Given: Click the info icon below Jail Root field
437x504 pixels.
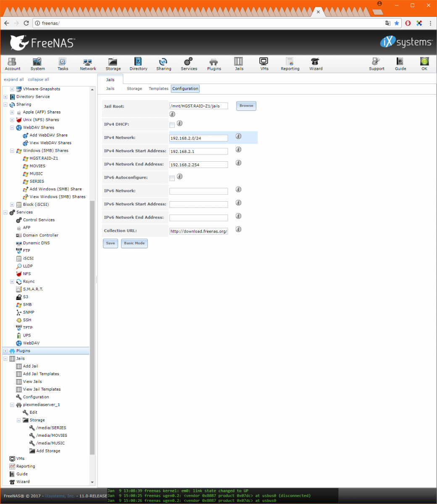Looking at the screenshot, I should [172, 114].
